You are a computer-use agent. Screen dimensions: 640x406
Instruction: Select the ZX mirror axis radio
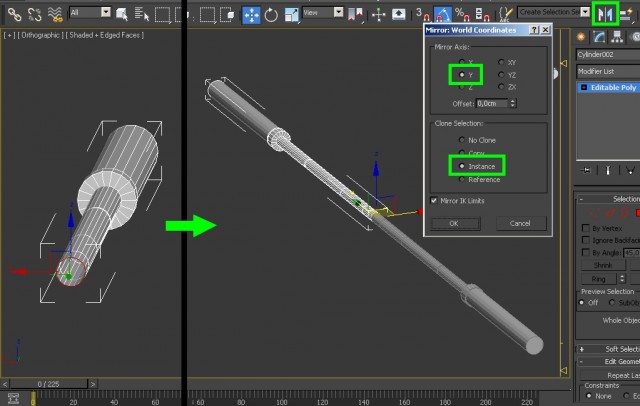coord(501,87)
